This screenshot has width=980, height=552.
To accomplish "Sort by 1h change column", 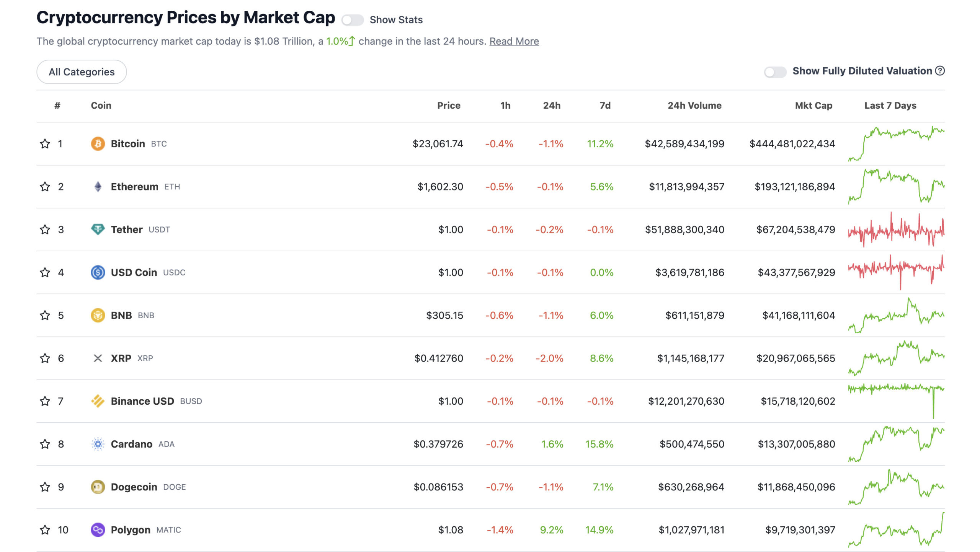I will [505, 106].
